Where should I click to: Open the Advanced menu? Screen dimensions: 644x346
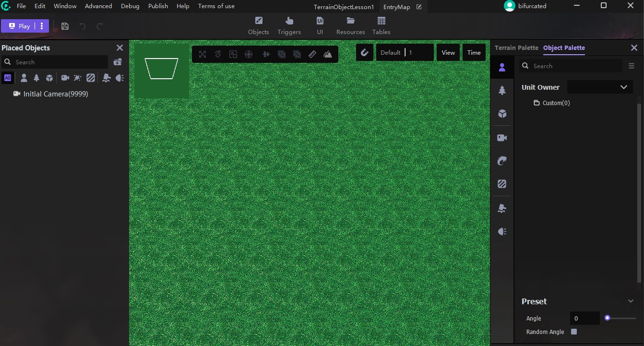98,6
